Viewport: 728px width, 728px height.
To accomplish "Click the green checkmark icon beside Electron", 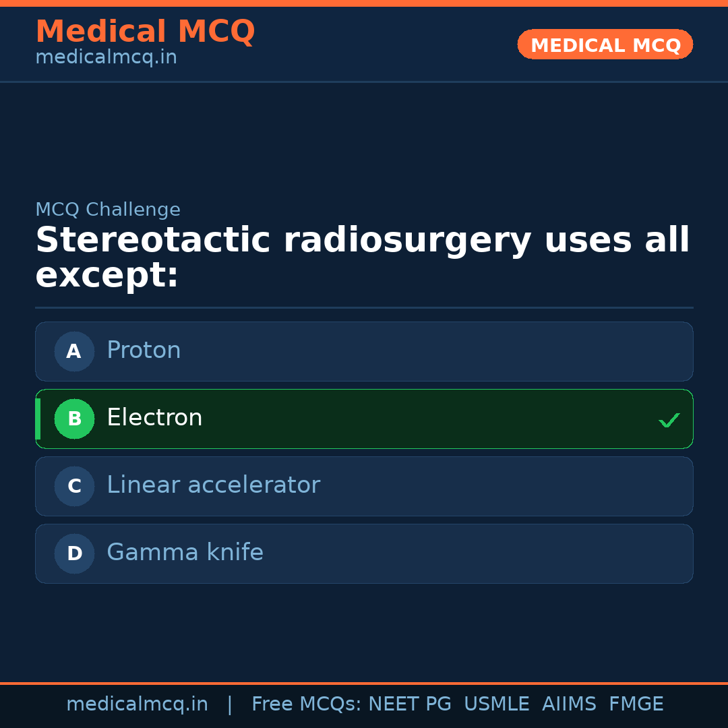I will [669, 420].
